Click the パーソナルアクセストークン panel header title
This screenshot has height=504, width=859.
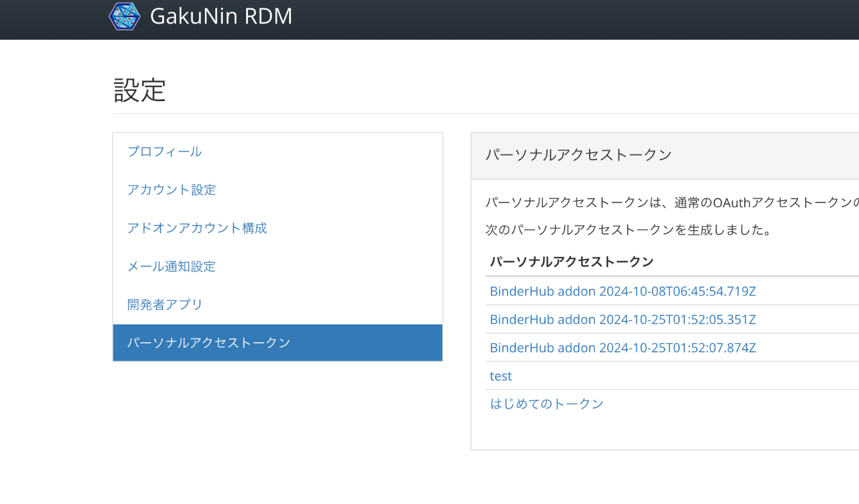point(579,155)
